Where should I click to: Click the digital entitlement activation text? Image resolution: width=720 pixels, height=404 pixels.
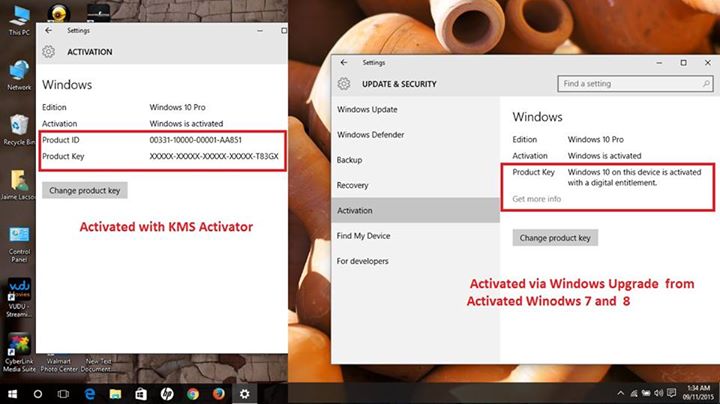[x=635, y=177]
